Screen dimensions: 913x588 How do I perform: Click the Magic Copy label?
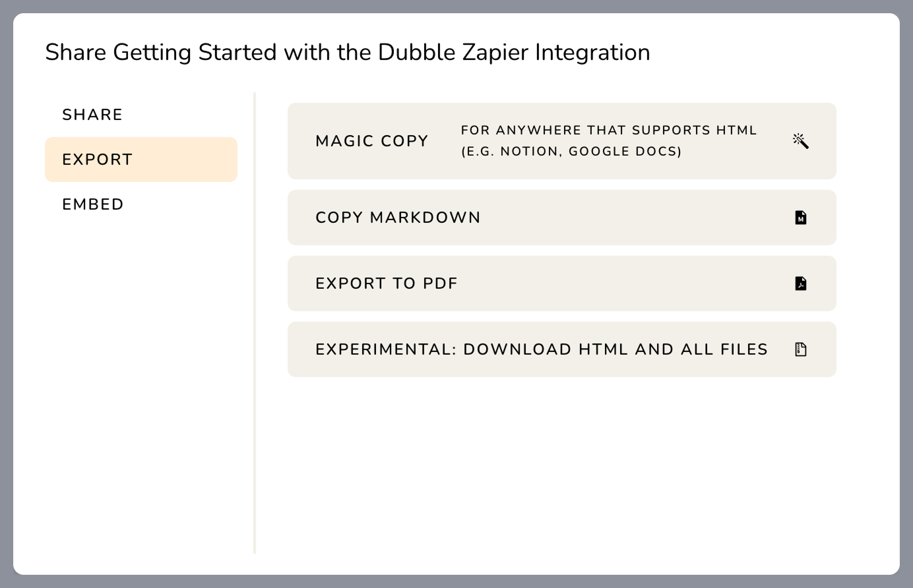coord(372,141)
